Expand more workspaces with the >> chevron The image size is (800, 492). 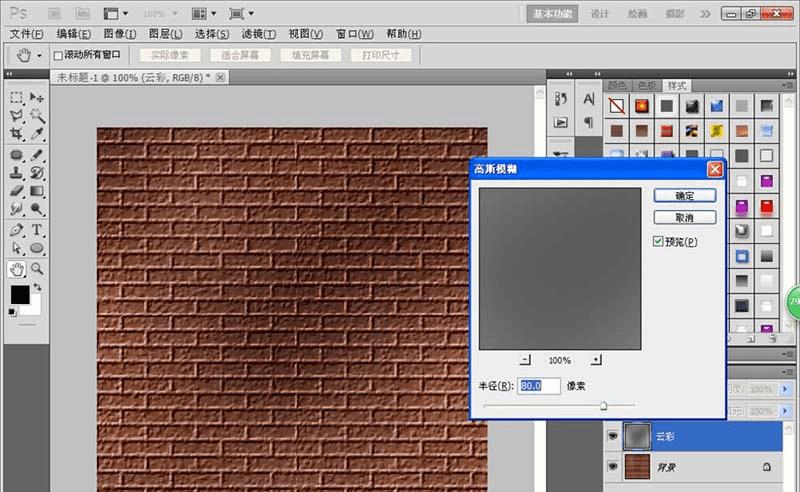point(706,14)
